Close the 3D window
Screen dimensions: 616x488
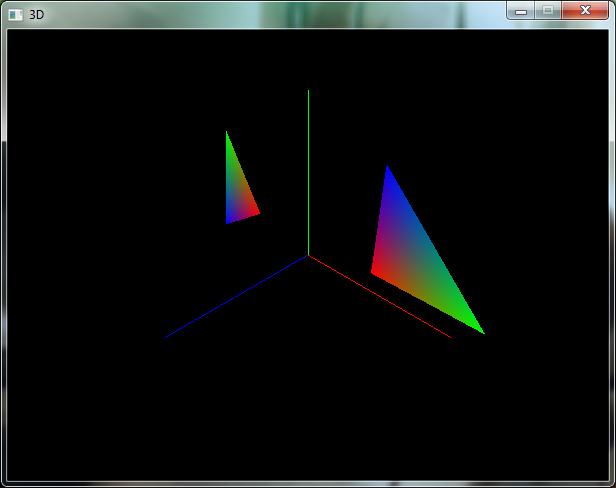coord(584,10)
